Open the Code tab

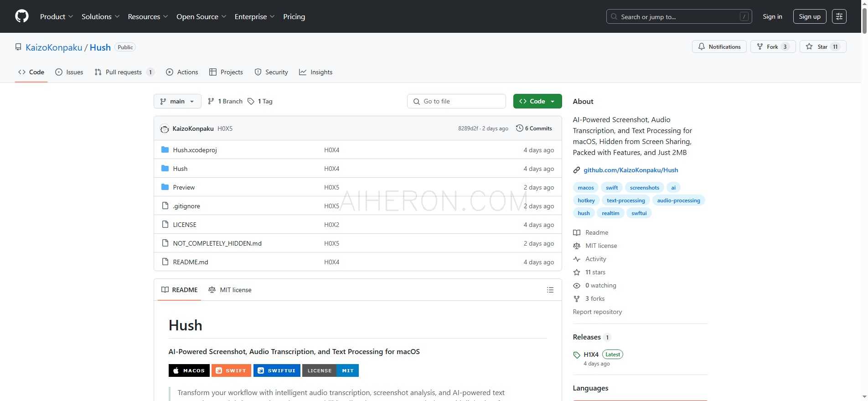pyautogui.click(x=31, y=72)
